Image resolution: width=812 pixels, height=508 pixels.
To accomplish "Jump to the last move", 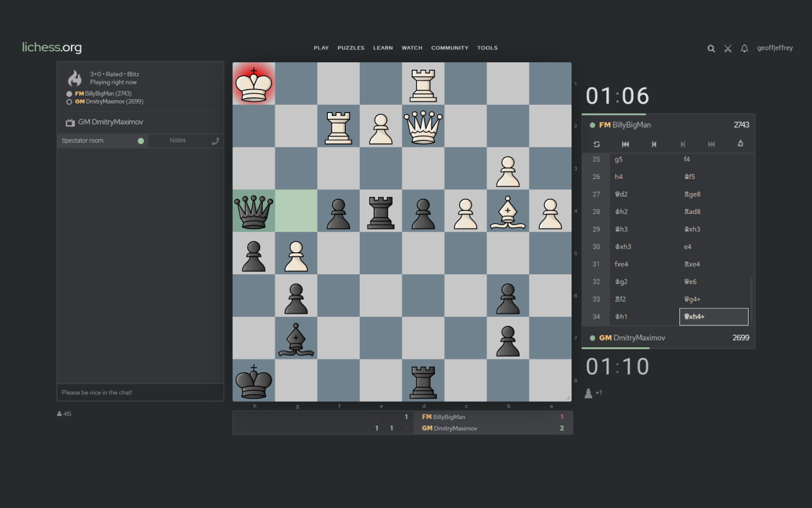I will click(711, 144).
